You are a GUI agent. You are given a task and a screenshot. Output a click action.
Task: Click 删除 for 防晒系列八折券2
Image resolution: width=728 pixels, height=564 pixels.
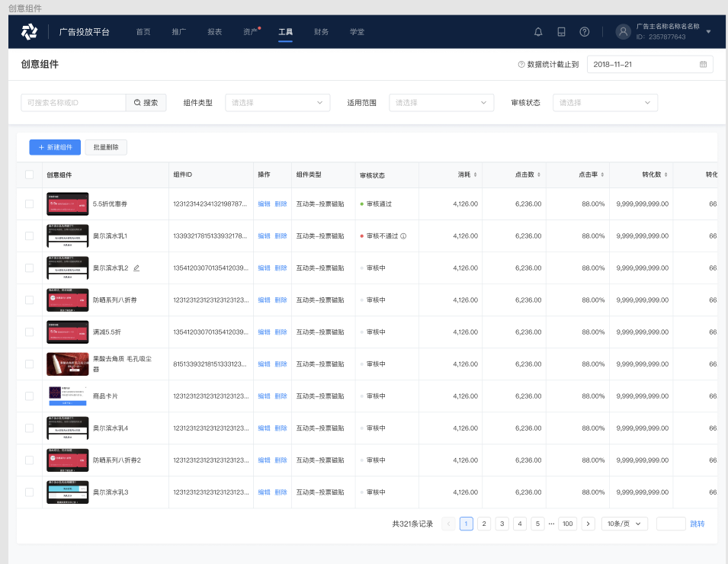(x=281, y=460)
